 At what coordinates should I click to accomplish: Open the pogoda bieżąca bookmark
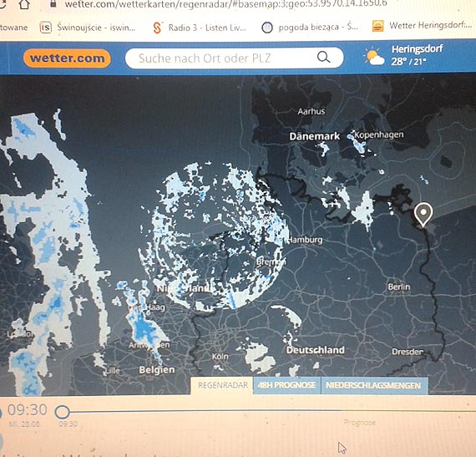pyautogui.click(x=310, y=28)
